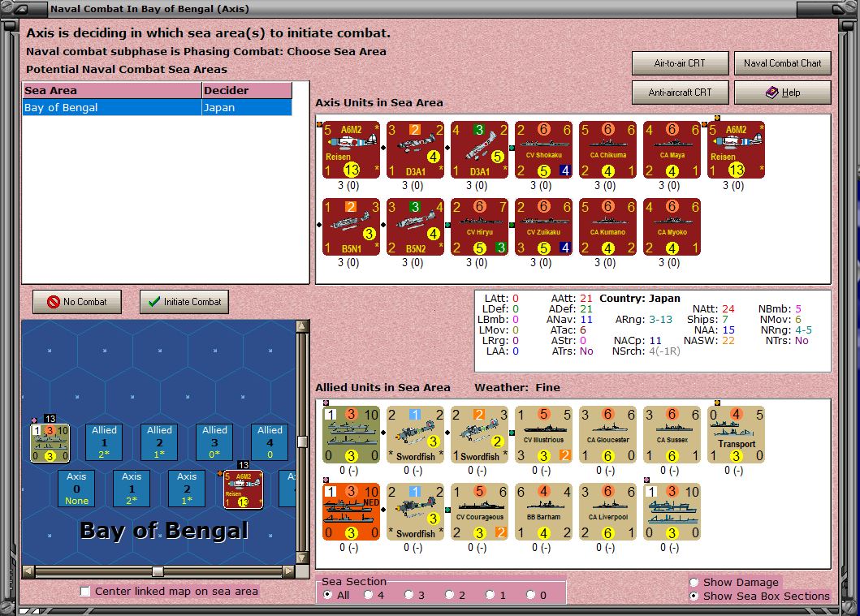Click the Allied 4 sea box on map
Image resolution: width=860 pixels, height=616 pixels.
pos(270,442)
